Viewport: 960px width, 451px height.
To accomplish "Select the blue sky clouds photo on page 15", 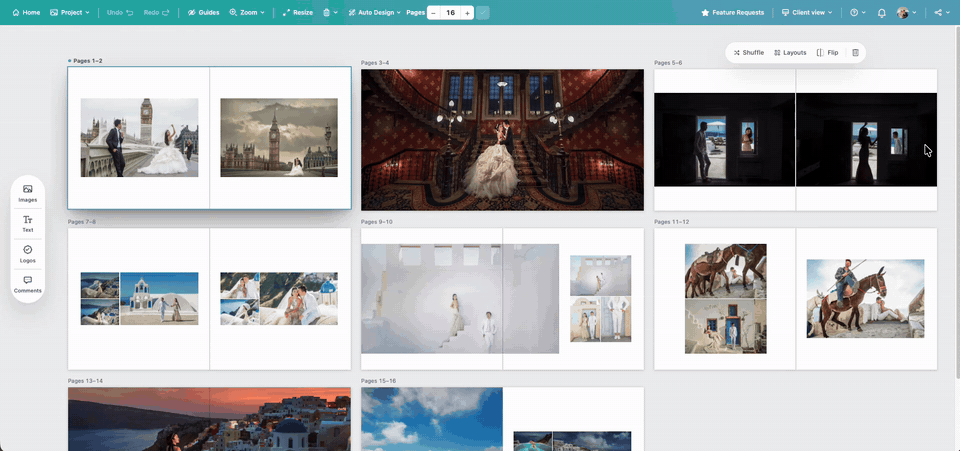I will point(432,419).
